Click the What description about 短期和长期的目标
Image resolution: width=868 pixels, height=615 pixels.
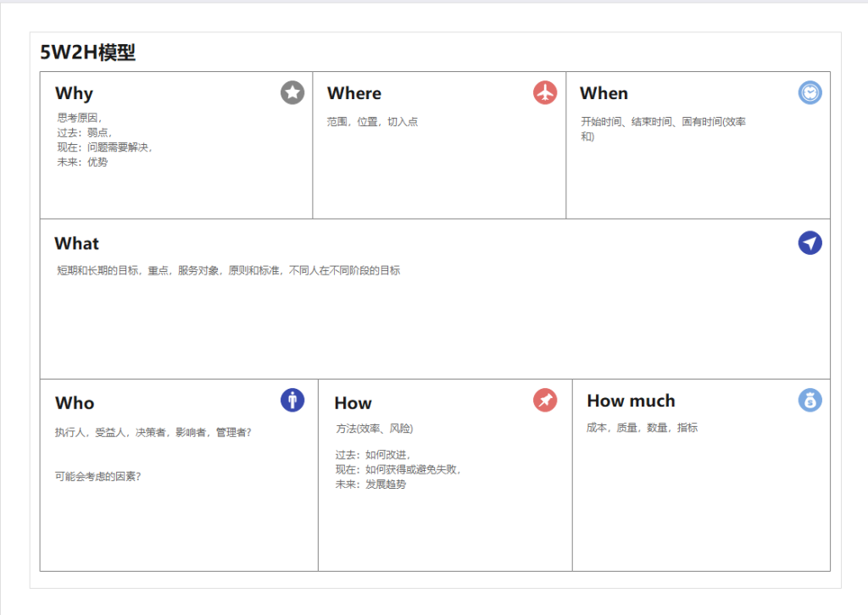click(x=228, y=271)
